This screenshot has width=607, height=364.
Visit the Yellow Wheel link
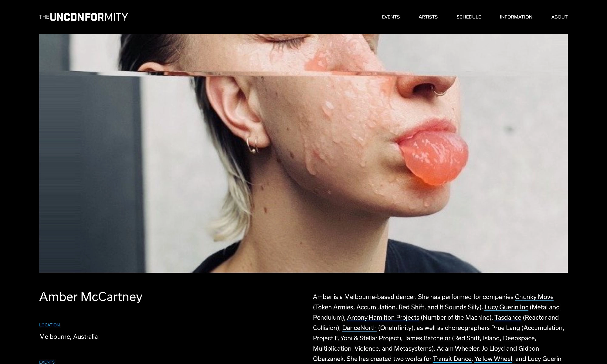493,359
